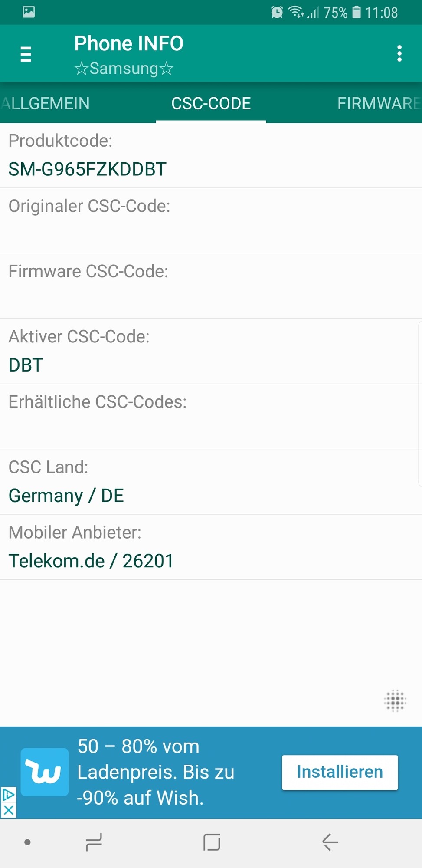Switch to the ALLGEMEIN tab
Viewport: 422px width, 868px height.
coord(46,103)
